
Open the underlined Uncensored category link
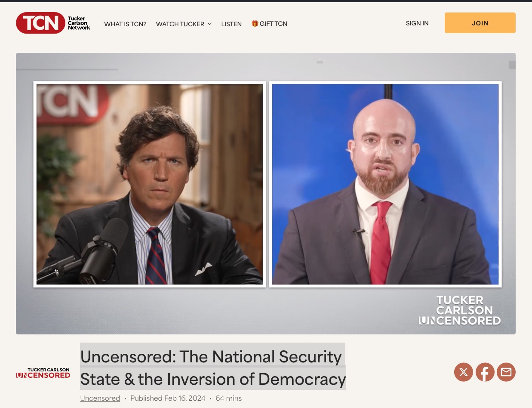coord(100,398)
